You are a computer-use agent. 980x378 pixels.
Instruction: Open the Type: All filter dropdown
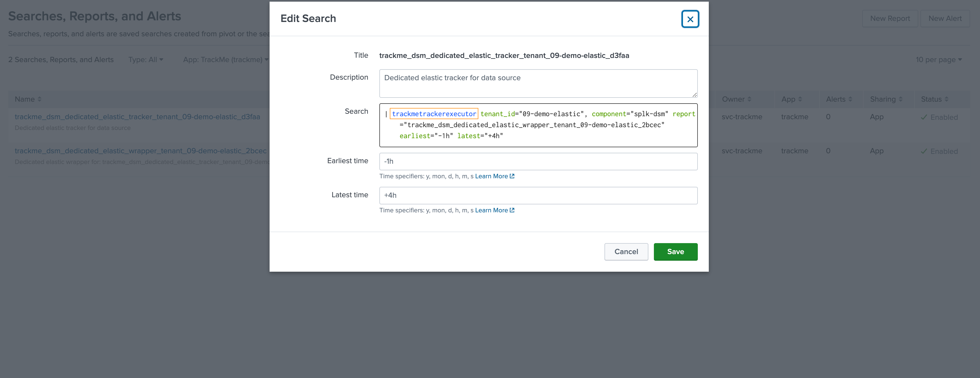click(x=146, y=60)
